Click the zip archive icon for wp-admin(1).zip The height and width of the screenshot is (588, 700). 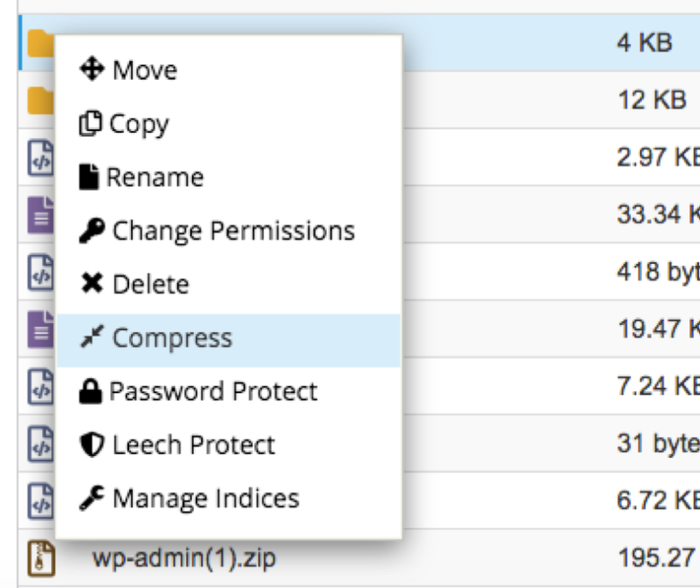41,558
